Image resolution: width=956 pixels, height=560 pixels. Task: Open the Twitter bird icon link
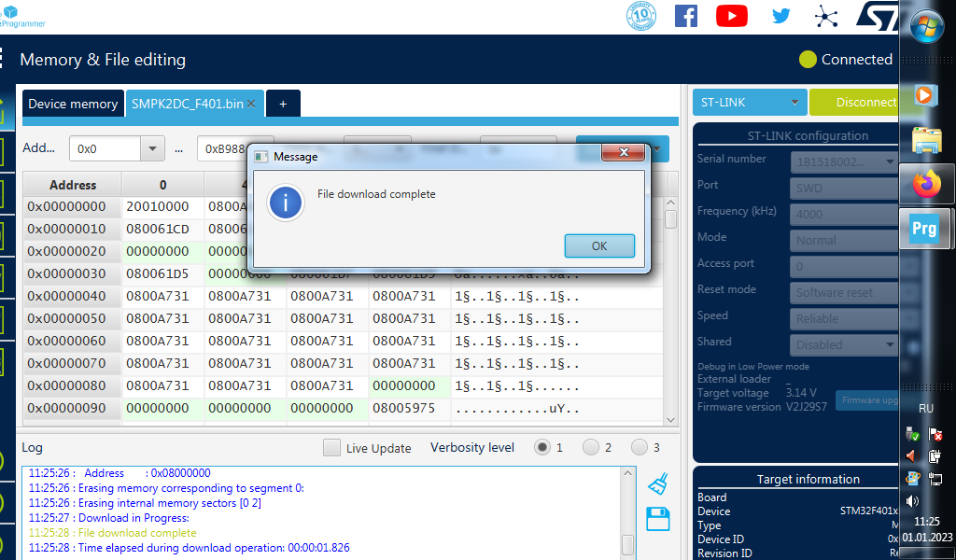click(x=781, y=15)
